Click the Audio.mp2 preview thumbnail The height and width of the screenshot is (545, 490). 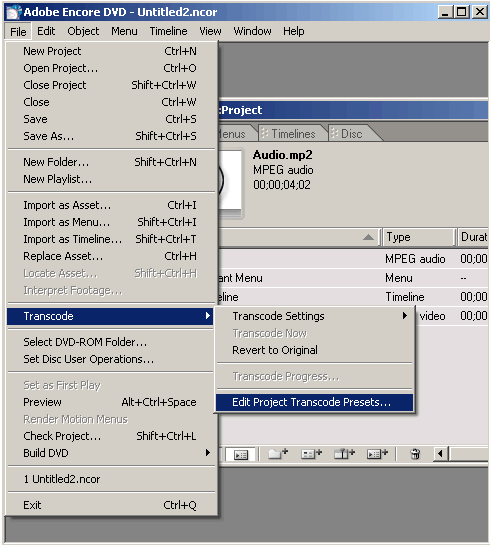[x=230, y=181]
